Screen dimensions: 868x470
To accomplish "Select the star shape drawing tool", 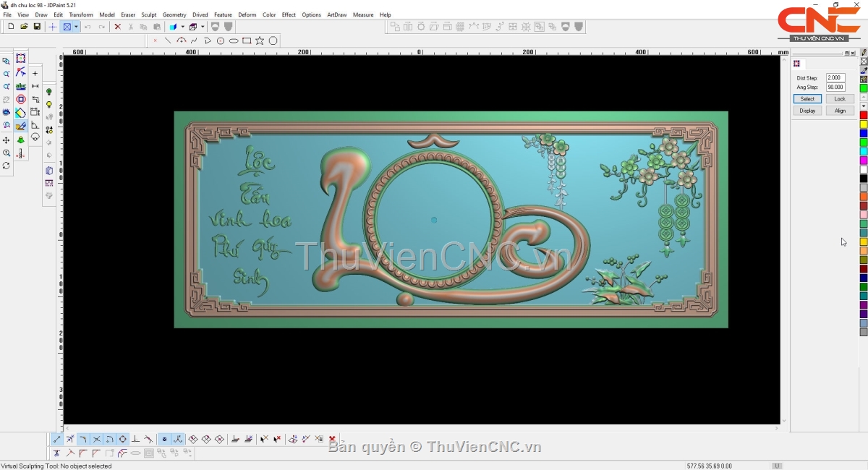I will coord(260,41).
